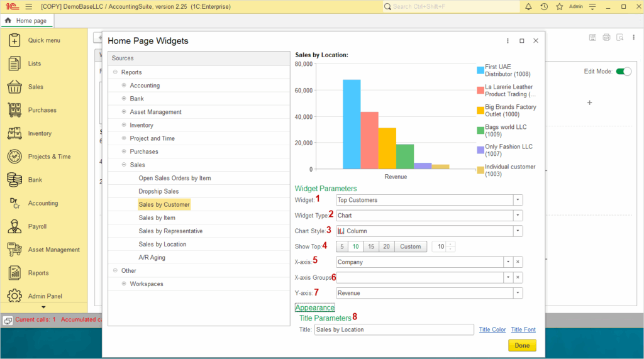The width and height of the screenshot is (644, 359).
Task: Select Show Top Custom option
Action: 411,246
